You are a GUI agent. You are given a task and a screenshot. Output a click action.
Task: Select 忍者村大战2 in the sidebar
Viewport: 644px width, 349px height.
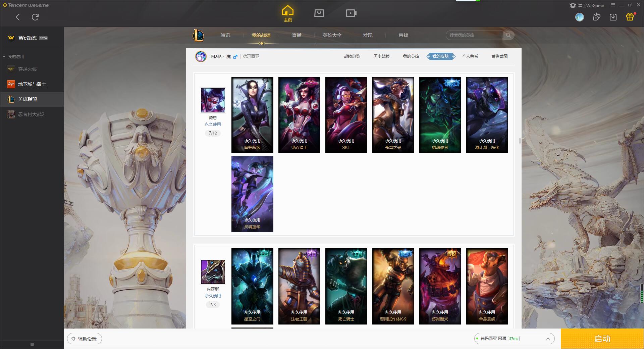32,114
